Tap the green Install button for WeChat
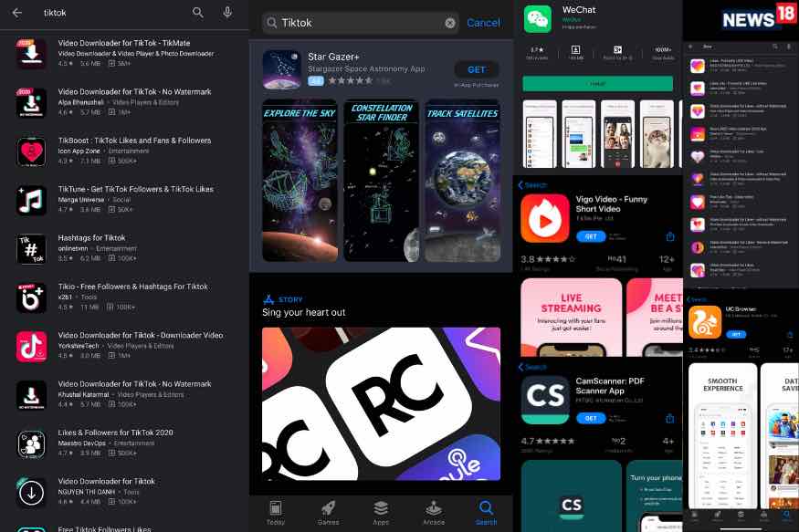Viewport: 799px width, 532px height. 598,83
